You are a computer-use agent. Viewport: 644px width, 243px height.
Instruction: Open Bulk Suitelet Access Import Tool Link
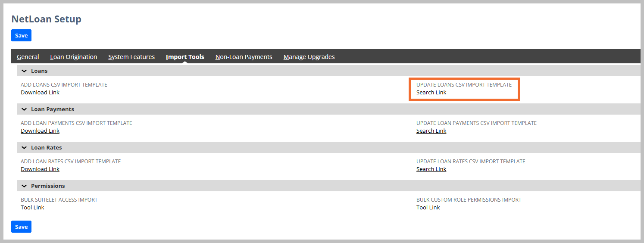32,207
